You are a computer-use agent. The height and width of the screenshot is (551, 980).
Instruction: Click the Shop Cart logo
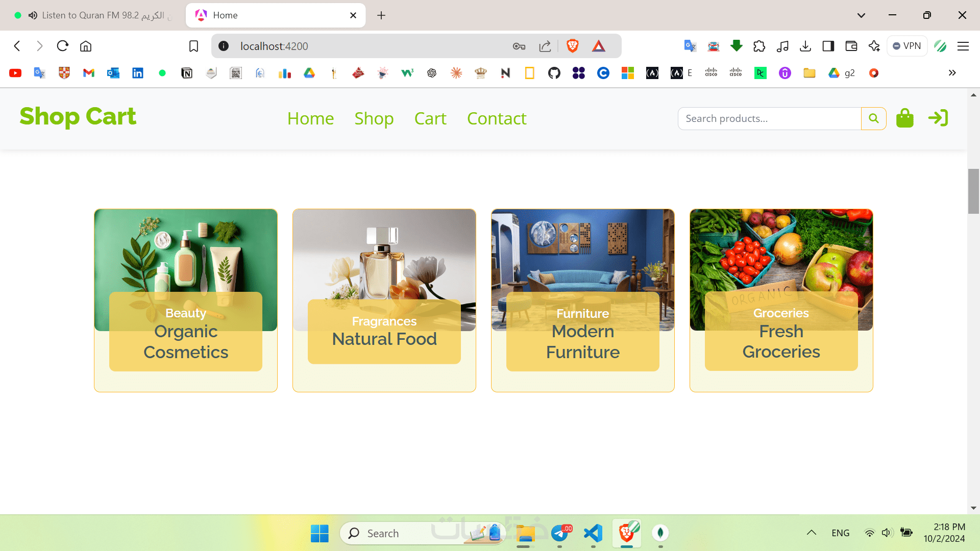tap(78, 116)
